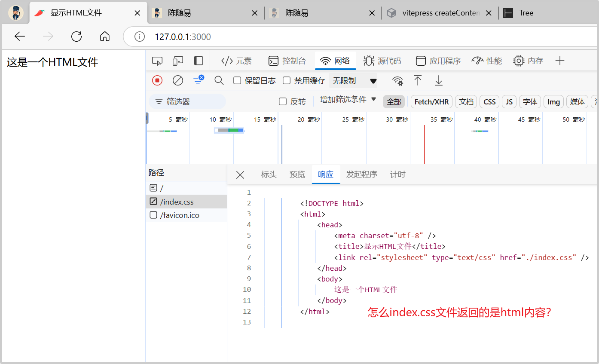This screenshot has height=364, width=599.
Task: Click the browser profile avatar
Action: pyautogui.click(x=16, y=13)
